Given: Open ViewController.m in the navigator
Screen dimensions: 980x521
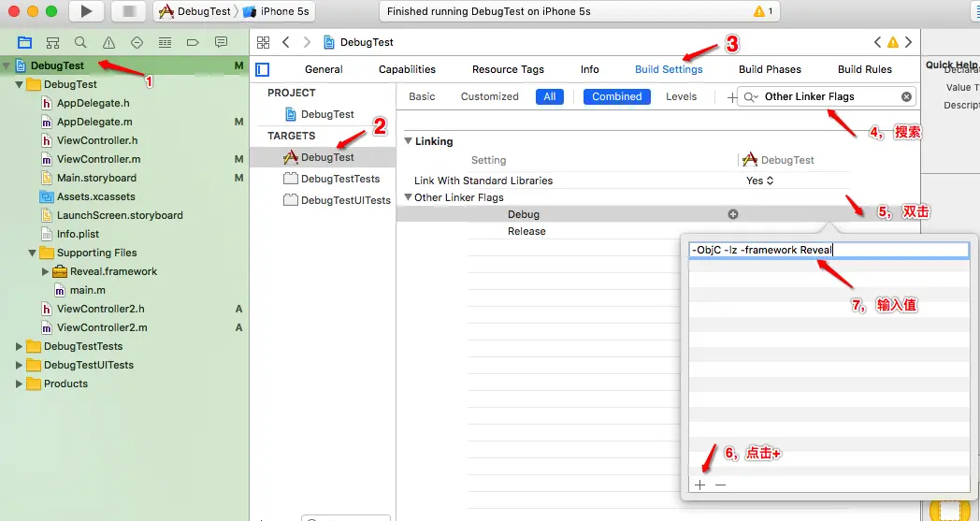Looking at the screenshot, I should point(98,159).
